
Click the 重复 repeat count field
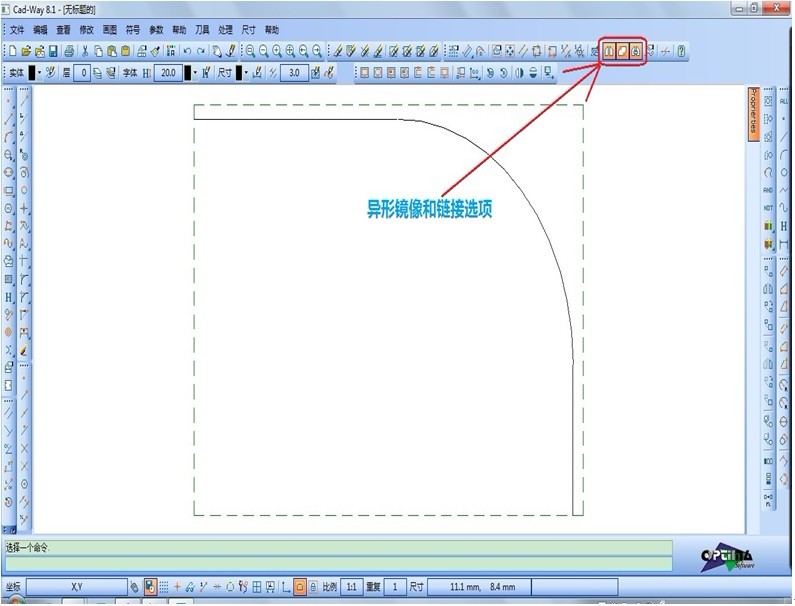(394, 587)
